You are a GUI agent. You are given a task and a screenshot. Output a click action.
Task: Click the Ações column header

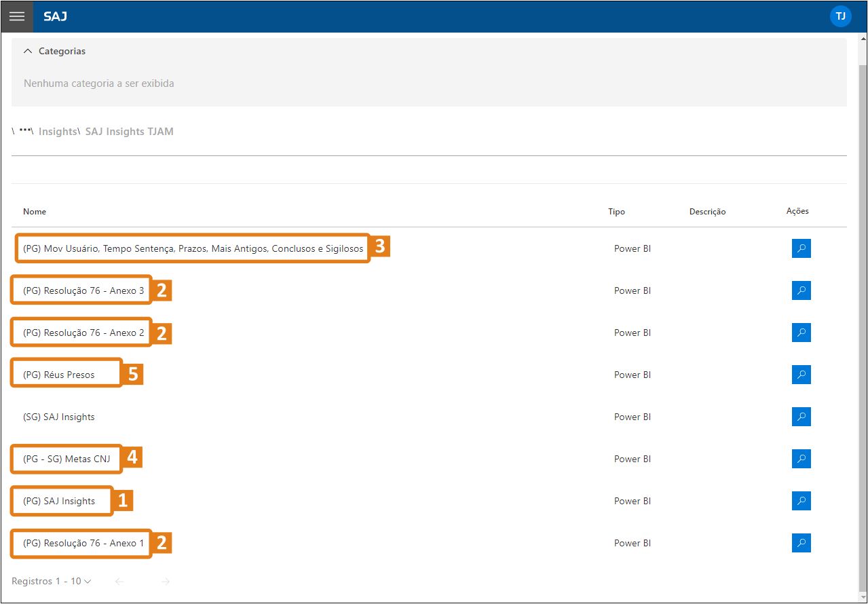pyautogui.click(x=797, y=211)
